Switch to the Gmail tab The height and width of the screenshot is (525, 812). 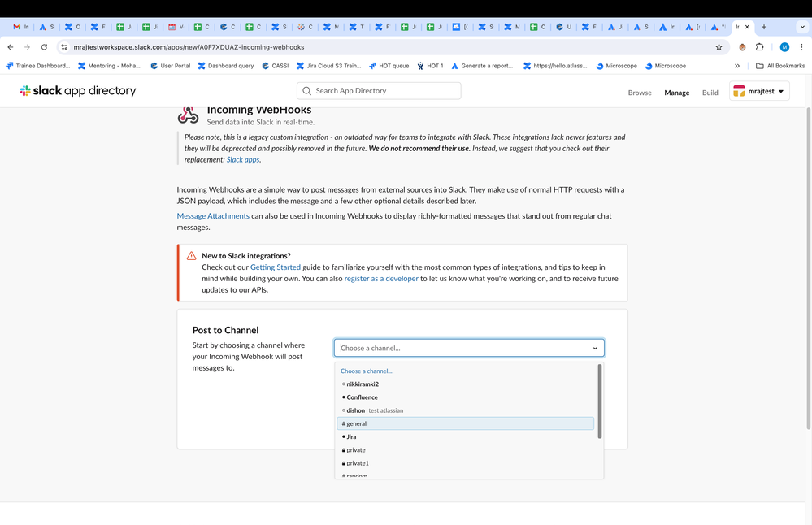[20, 27]
